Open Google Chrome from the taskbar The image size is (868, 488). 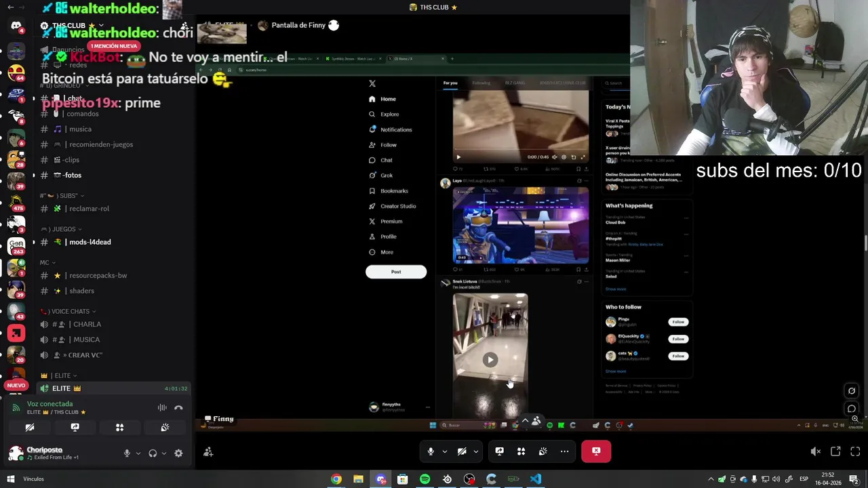(x=336, y=479)
